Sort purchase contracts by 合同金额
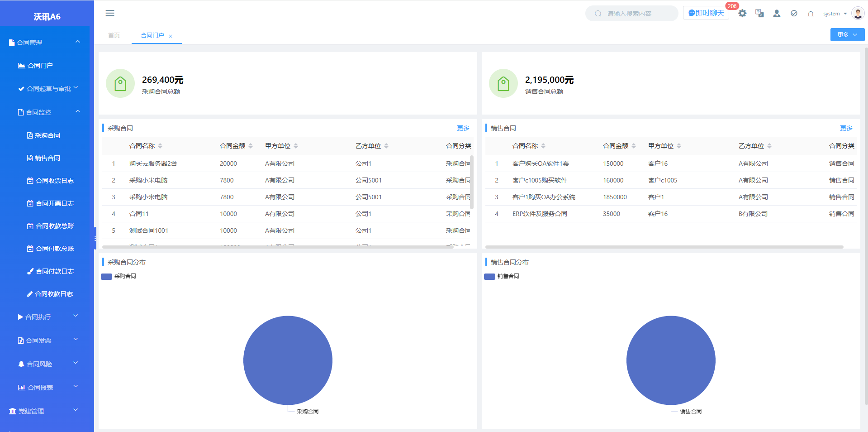The width and height of the screenshot is (868, 432). pos(251,146)
